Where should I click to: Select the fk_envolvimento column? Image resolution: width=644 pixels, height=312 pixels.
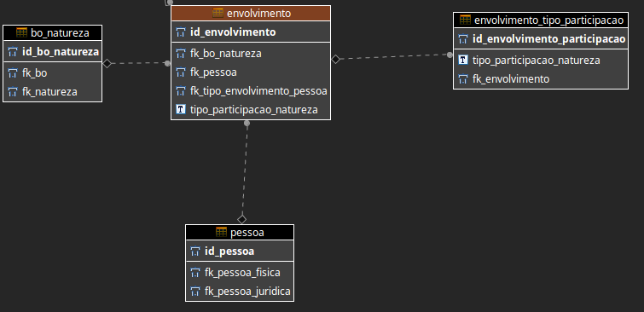[541, 78]
